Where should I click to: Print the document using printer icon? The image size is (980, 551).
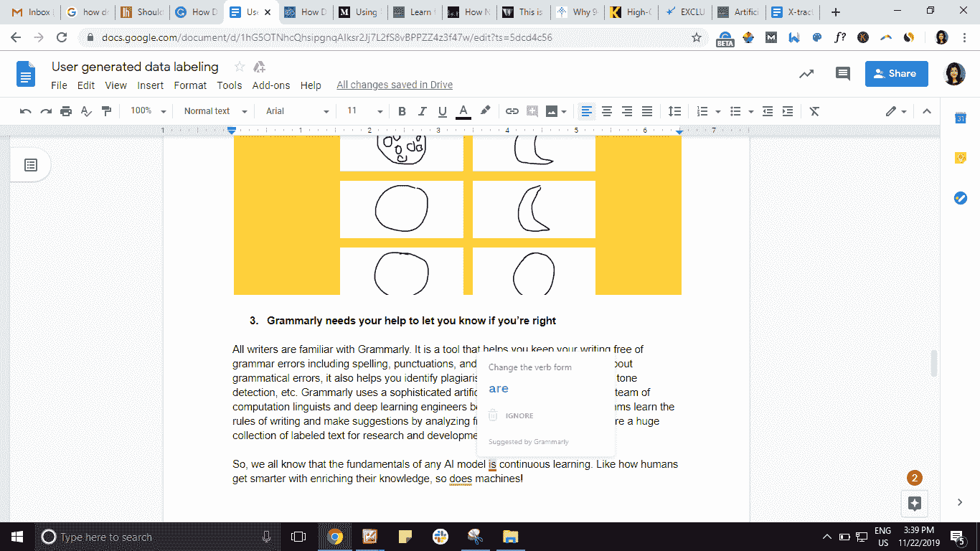click(x=66, y=111)
